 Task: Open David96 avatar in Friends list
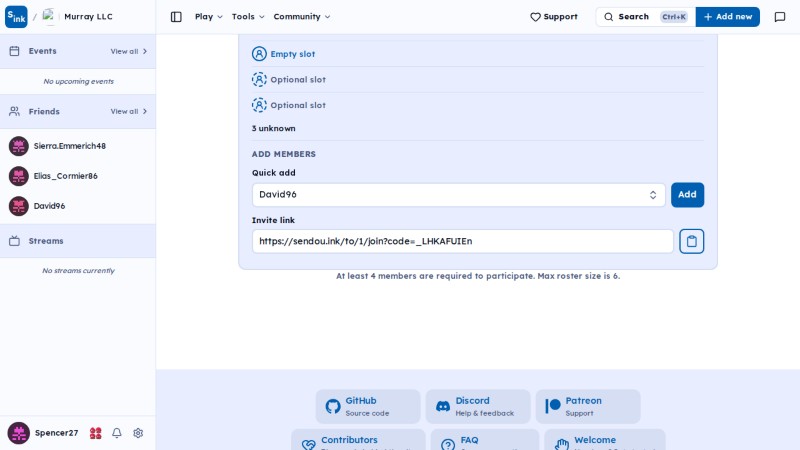pyautogui.click(x=19, y=206)
